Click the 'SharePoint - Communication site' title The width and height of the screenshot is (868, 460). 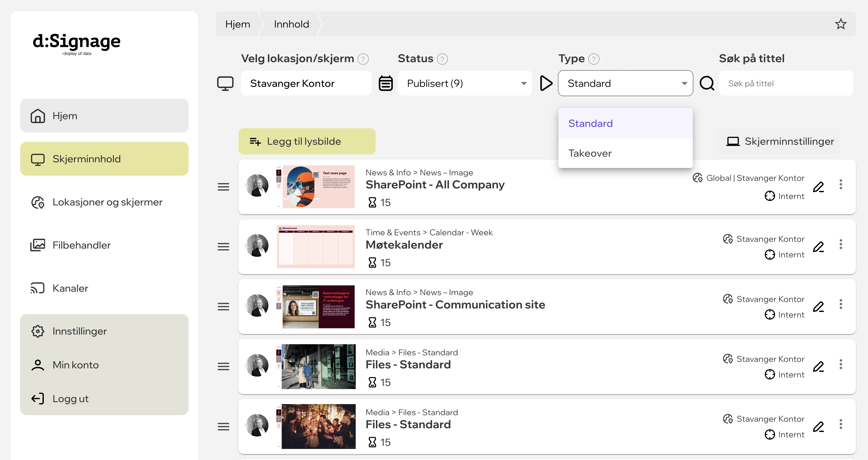[x=455, y=304]
